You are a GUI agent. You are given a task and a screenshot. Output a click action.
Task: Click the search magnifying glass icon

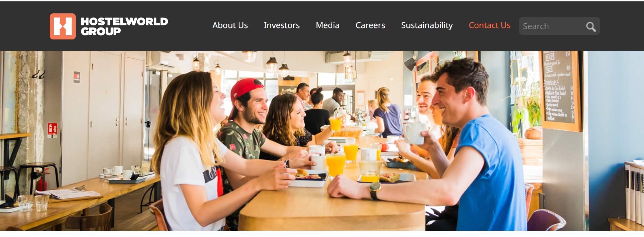[x=591, y=26]
